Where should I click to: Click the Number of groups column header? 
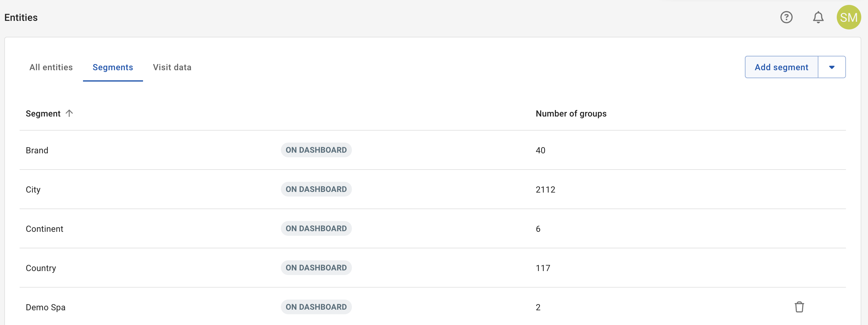click(571, 114)
